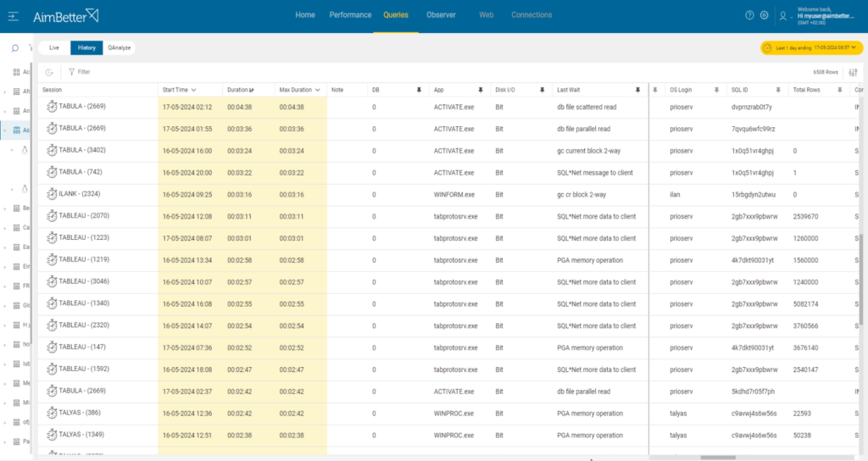The width and height of the screenshot is (868, 461).
Task: Click the session icon for ILANK - (2324)
Action: 52,194
